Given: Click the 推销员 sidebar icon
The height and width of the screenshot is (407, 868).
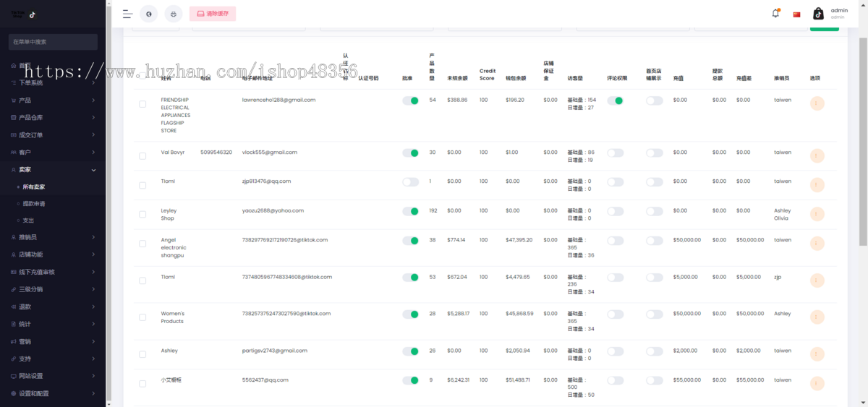Looking at the screenshot, I should pyautogui.click(x=14, y=237).
